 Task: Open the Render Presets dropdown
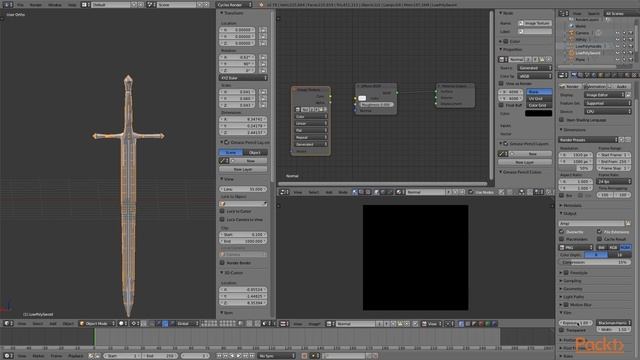(x=588, y=140)
